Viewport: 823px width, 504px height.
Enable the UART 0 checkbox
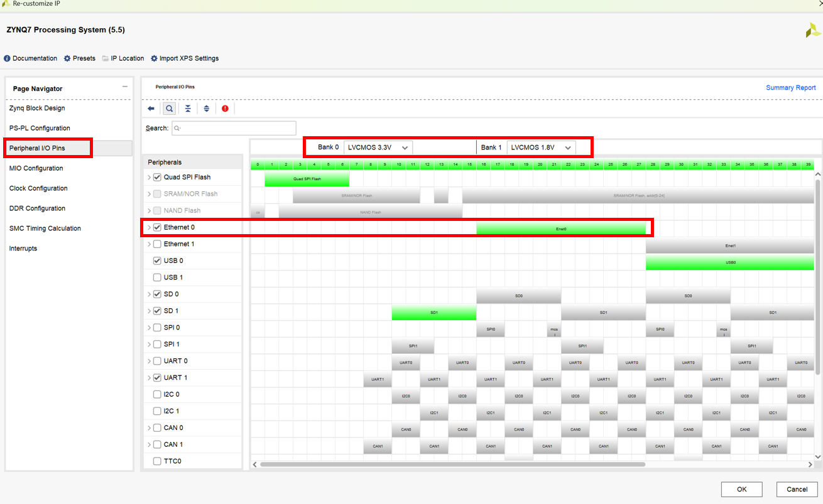pyautogui.click(x=157, y=361)
